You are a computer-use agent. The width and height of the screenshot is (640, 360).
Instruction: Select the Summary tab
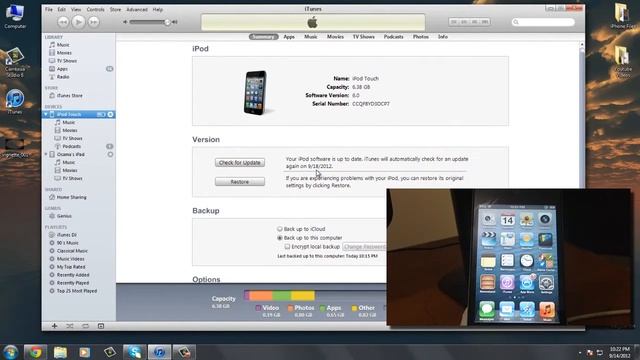coord(264,37)
